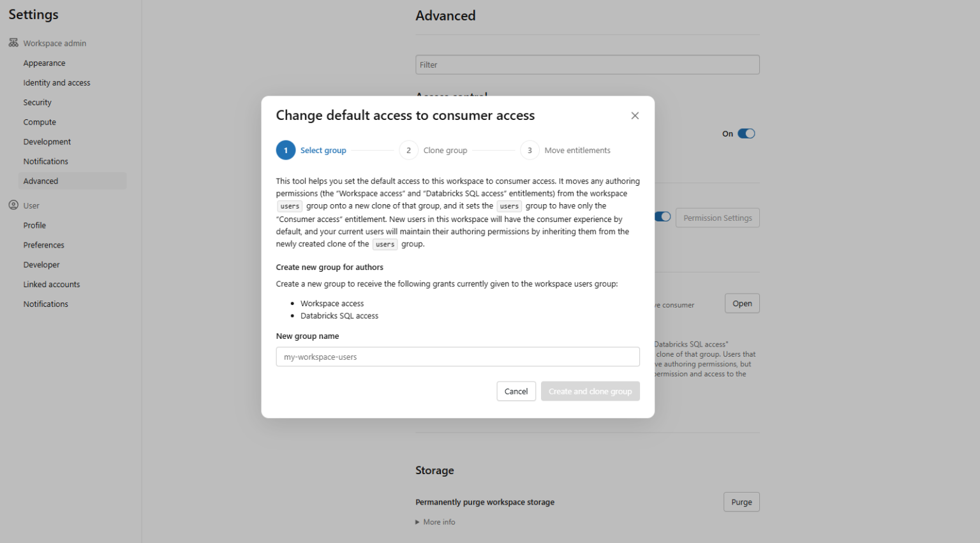Toggle the On switch under Access control
Viewport: 980px width, 543px height.
tap(746, 133)
